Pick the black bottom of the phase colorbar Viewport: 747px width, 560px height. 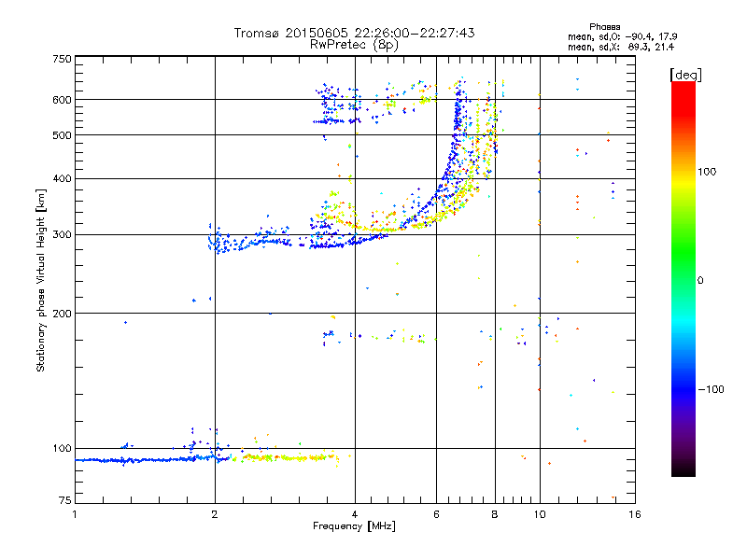click(x=684, y=469)
